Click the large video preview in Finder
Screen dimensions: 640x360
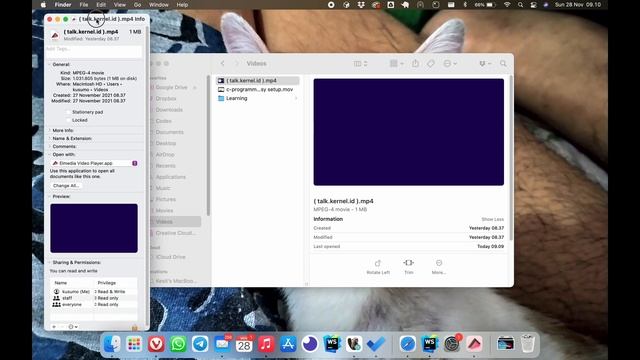(x=409, y=132)
